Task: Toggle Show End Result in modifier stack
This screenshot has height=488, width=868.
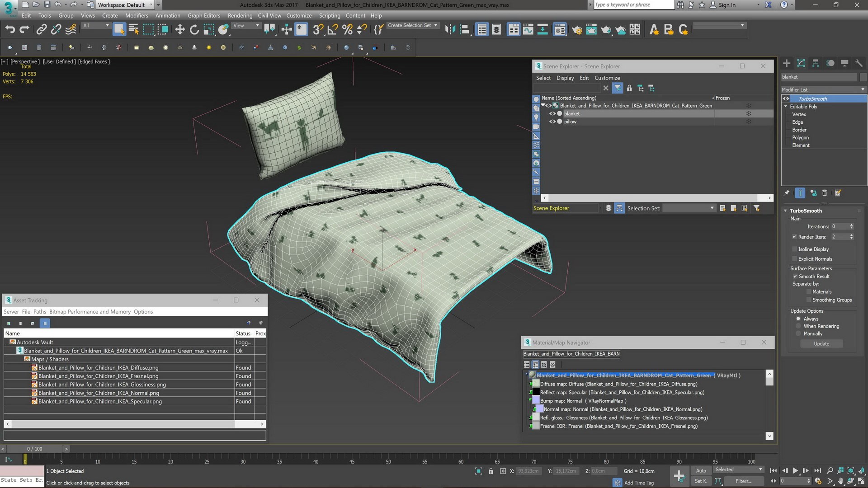Action: (x=800, y=193)
